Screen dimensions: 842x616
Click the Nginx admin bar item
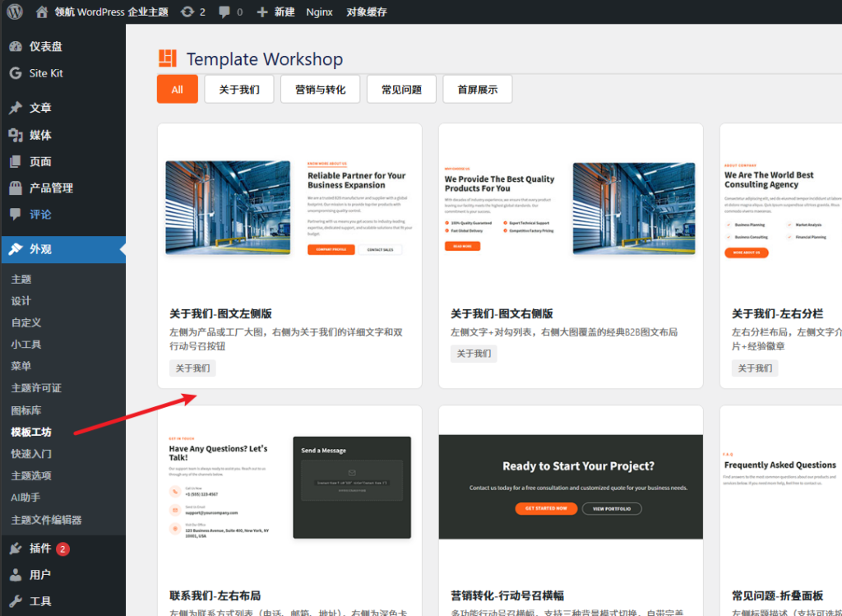(x=319, y=12)
